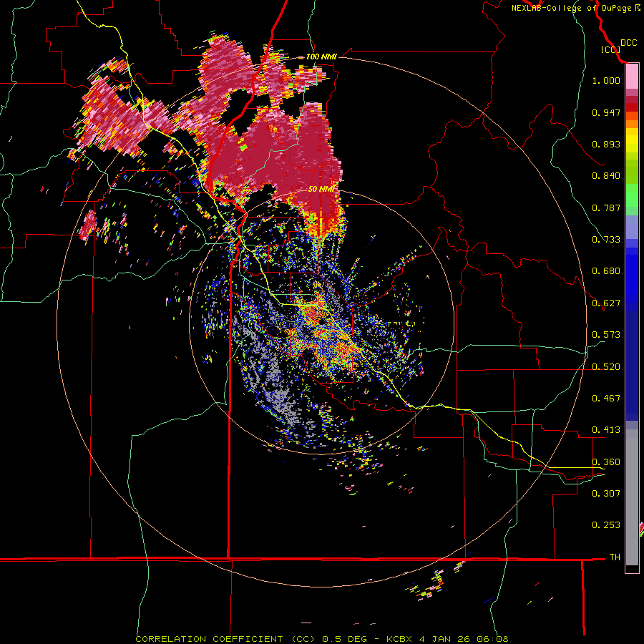Viewport: 644px width, 644px height.
Task: Select the 1.000 legend value
Action: coord(606,80)
